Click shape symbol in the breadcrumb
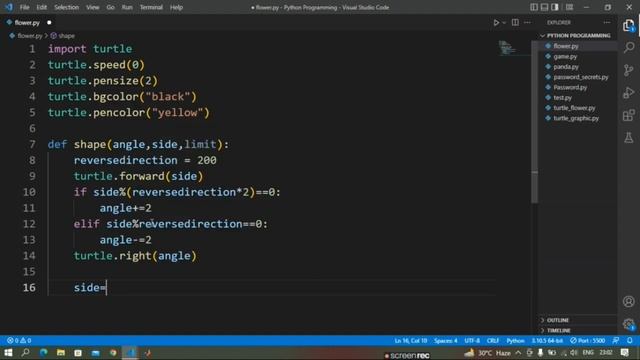 [x=66, y=36]
